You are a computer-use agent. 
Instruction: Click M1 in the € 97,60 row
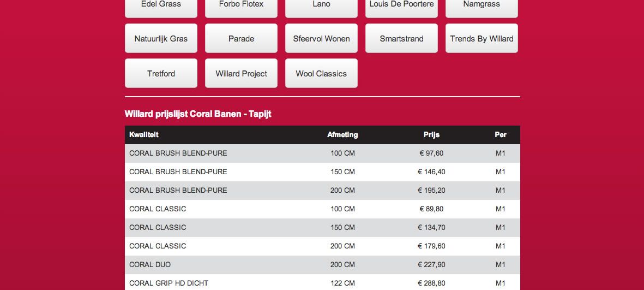(500, 153)
